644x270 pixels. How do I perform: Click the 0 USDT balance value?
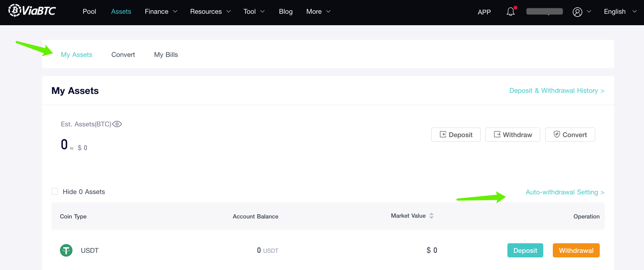[268, 251]
